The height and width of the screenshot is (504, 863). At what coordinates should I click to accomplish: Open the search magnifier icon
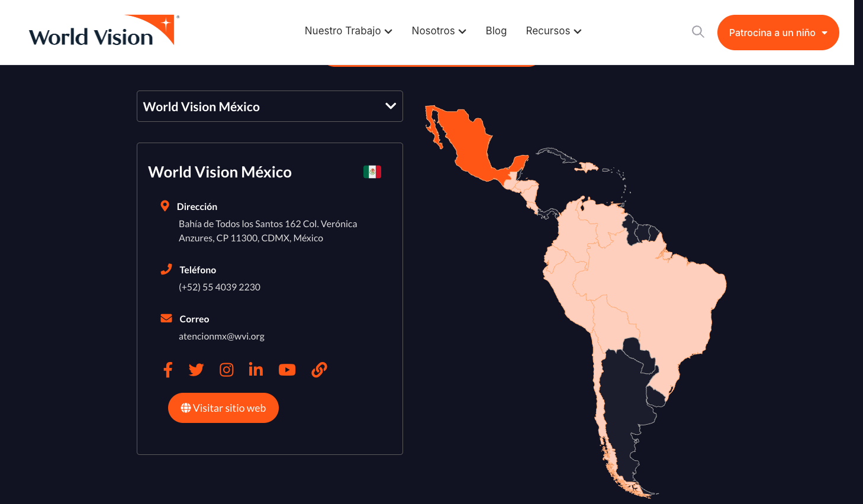click(698, 32)
